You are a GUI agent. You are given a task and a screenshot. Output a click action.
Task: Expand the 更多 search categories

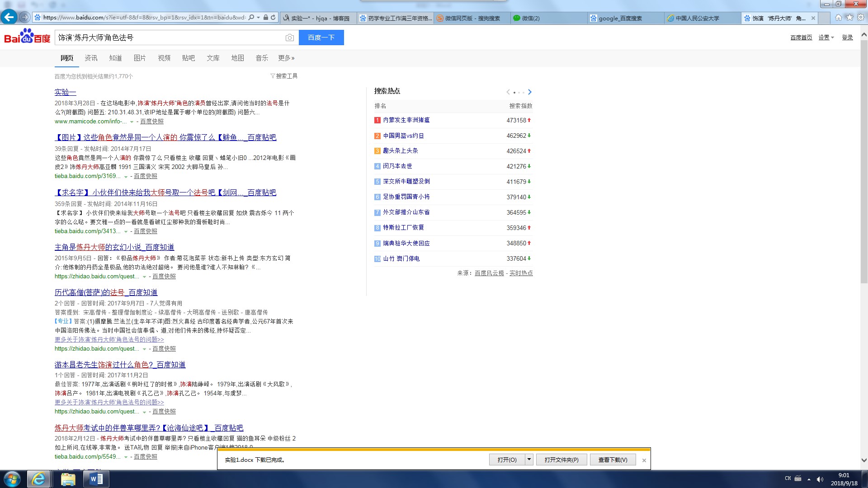pyautogui.click(x=286, y=58)
